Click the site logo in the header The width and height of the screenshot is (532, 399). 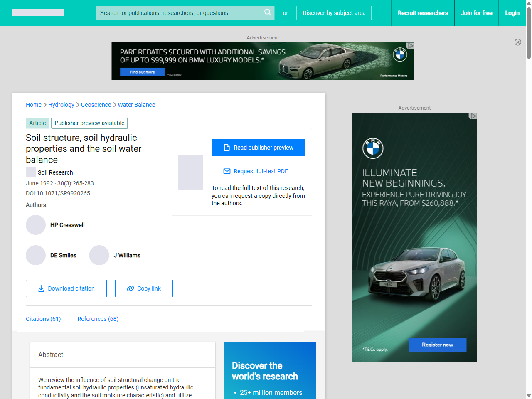click(38, 12)
